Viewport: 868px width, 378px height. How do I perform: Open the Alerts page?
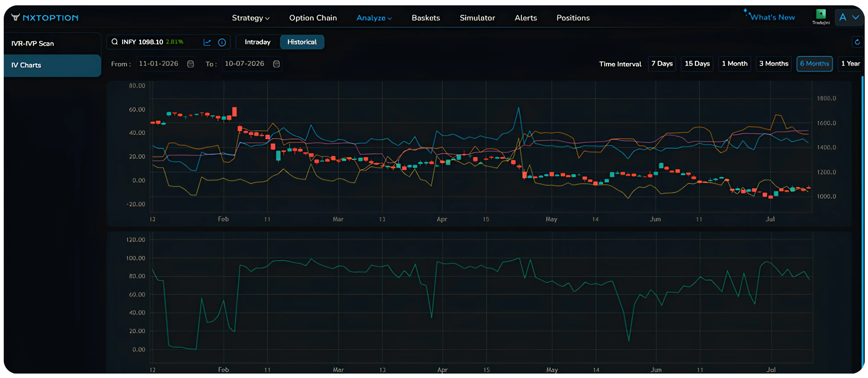point(525,18)
